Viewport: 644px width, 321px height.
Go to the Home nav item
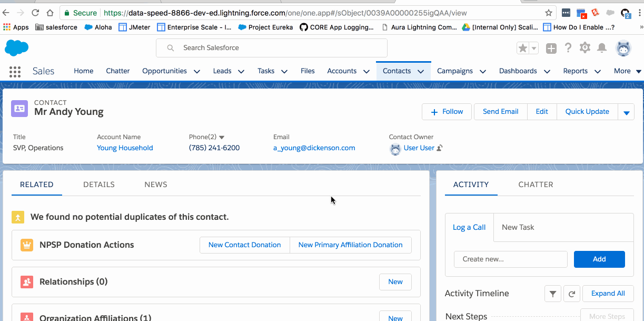(x=84, y=71)
